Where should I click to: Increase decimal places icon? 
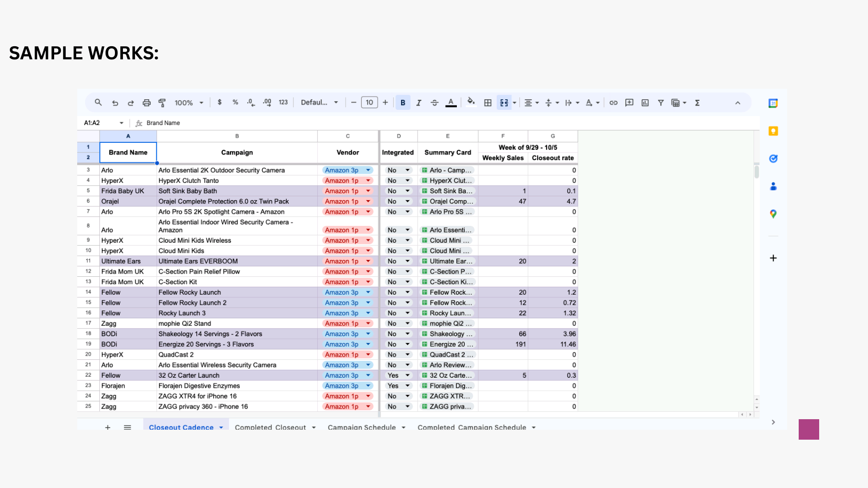[267, 102]
